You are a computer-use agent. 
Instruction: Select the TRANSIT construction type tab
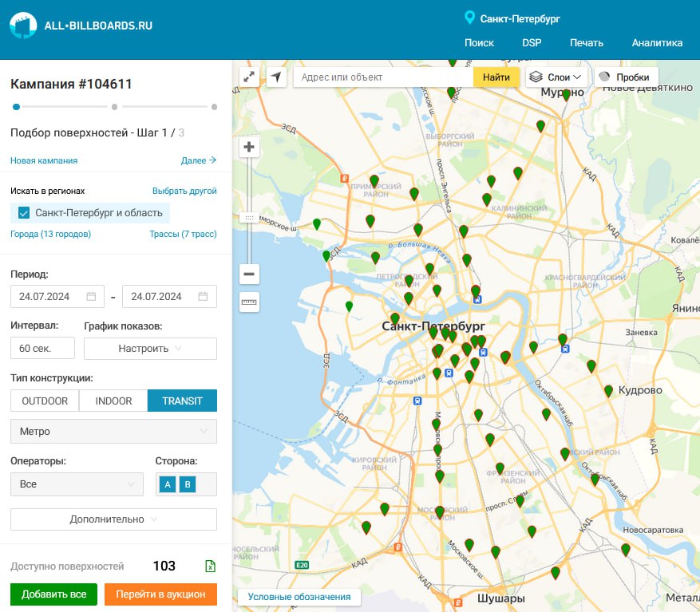(182, 401)
